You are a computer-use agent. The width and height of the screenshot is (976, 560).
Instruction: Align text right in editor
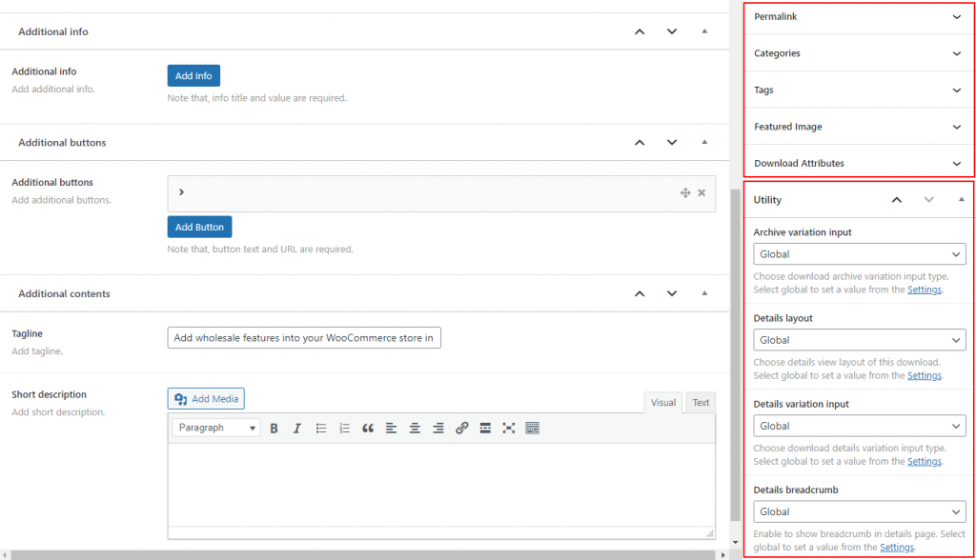438,428
